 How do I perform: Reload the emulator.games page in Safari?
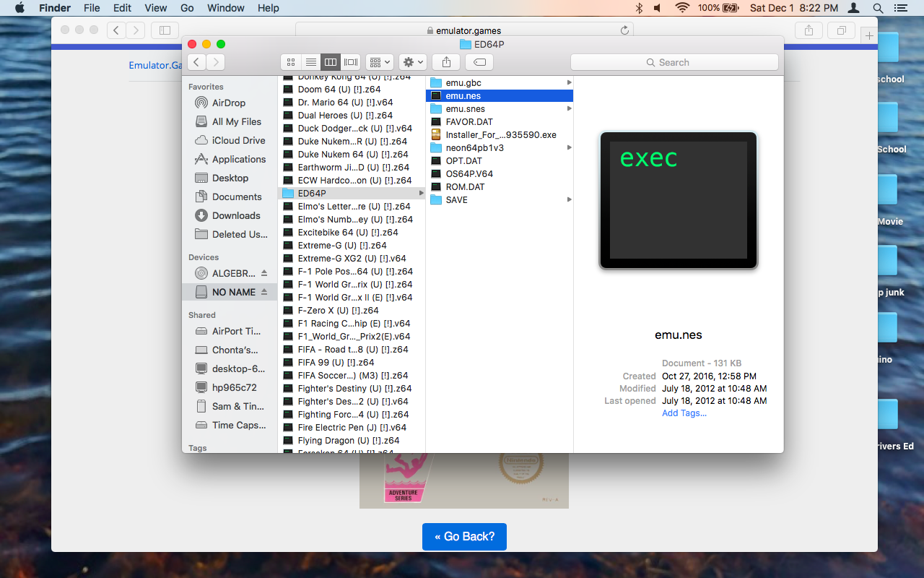[x=624, y=30]
